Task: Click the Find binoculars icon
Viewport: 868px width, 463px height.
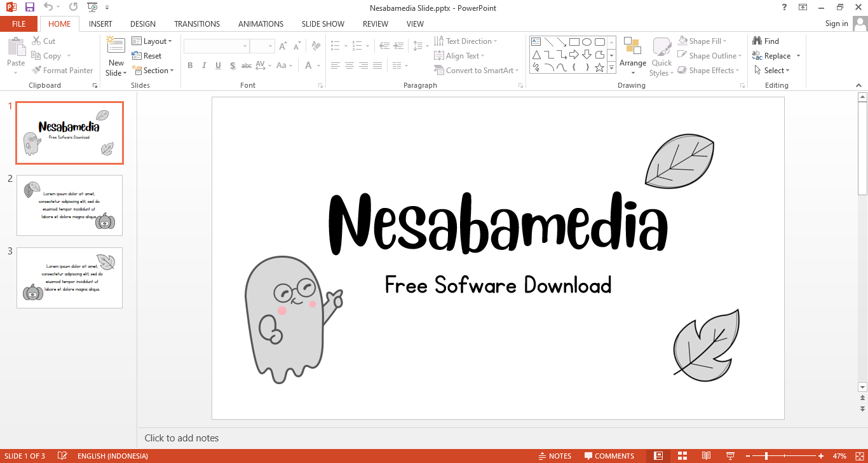Action: [x=757, y=41]
